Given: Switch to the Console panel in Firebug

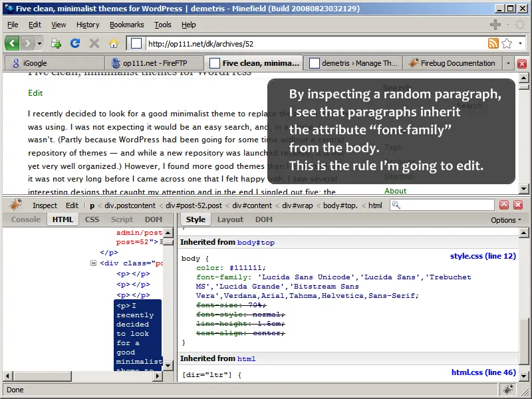Looking at the screenshot, I should (x=26, y=219).
